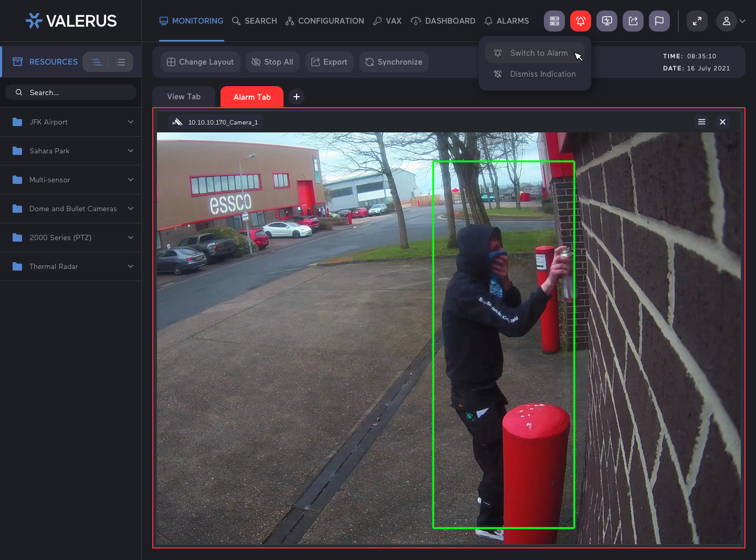Switch resources to flat list view
This screenshot has height=560, width=756.
tap(121, 62)
